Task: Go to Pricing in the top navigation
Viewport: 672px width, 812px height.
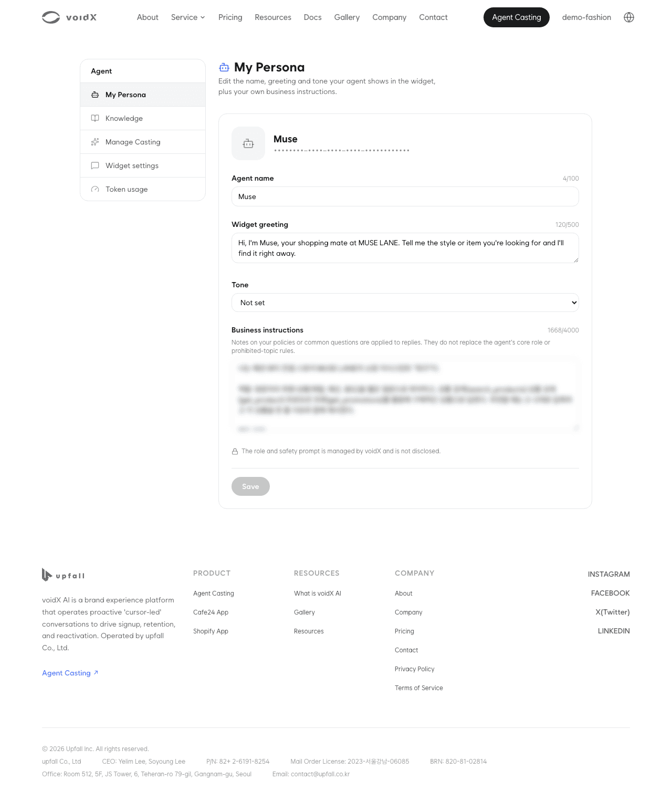Action: coord(230,17)
